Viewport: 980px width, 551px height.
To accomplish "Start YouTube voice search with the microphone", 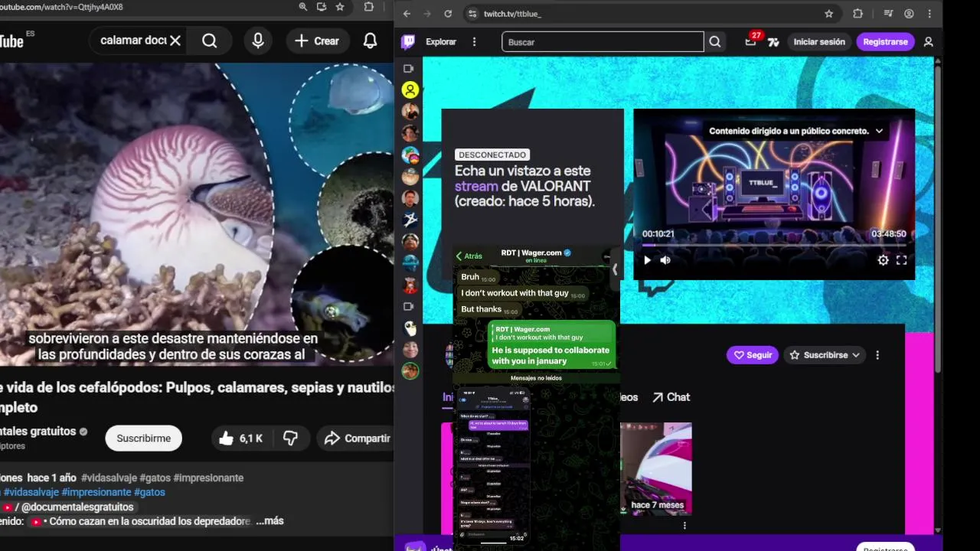I will (258, 41).
